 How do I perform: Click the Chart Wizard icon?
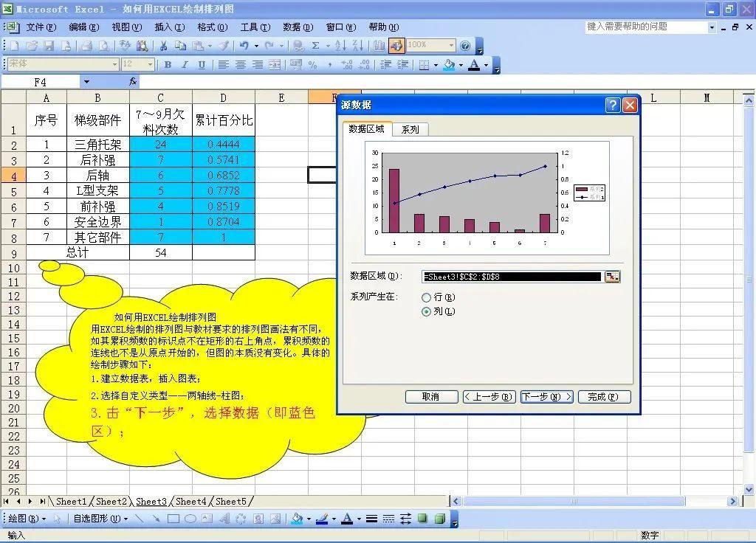click(379, 46)
